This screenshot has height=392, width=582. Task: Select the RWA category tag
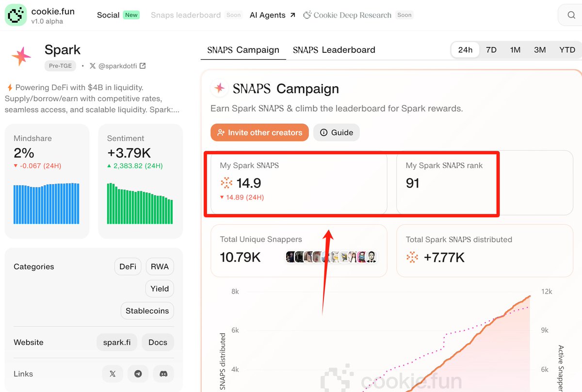(x=160, y=267)
